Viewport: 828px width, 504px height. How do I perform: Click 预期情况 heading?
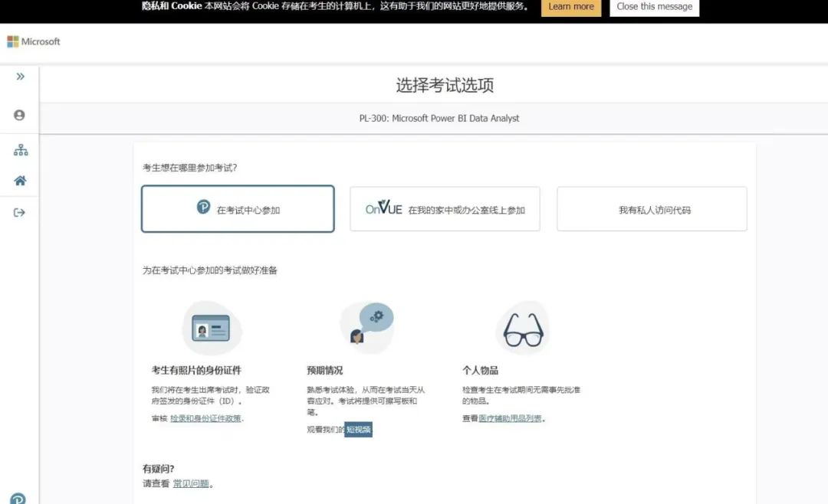point(325,371)
